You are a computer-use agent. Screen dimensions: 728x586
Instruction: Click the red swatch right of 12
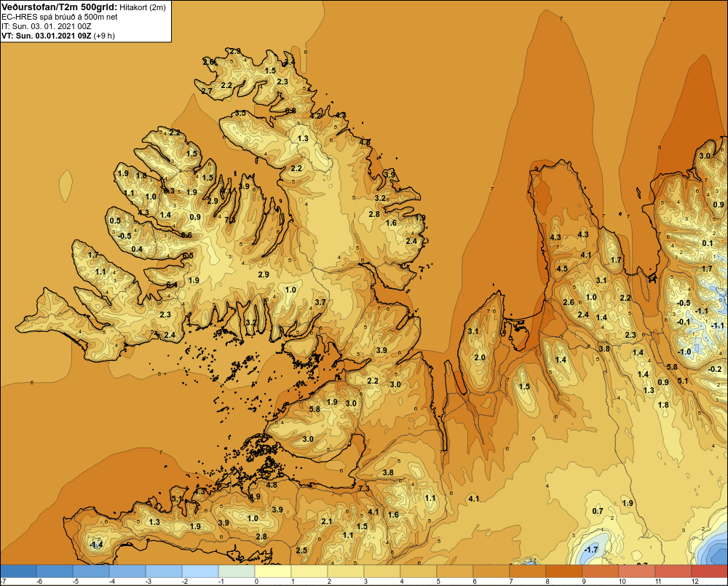coord(709,571)
